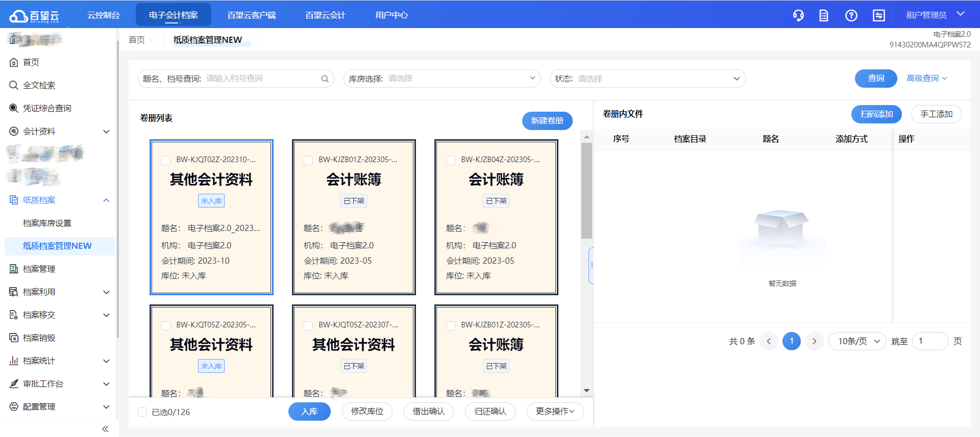
Task: Select 电子会计档案 top menu
Action: [174, 15]
